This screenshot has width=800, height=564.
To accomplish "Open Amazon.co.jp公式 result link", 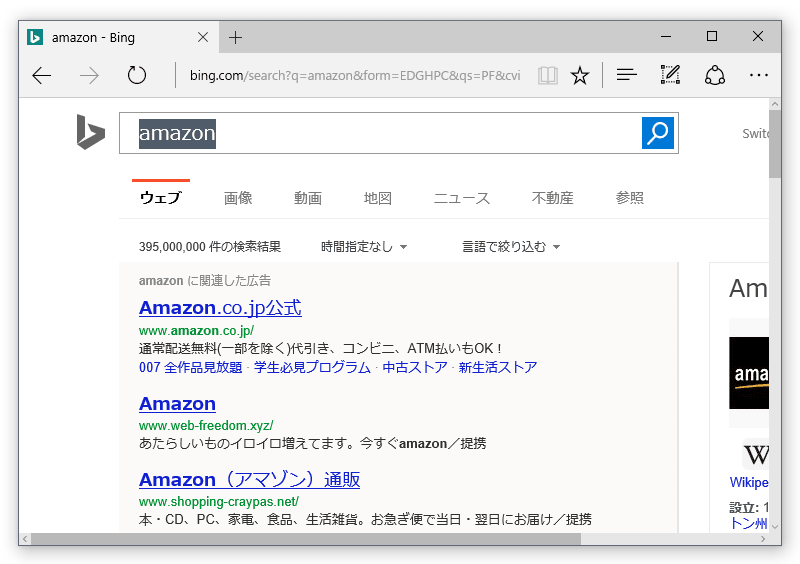I will [x=220, y=308].
